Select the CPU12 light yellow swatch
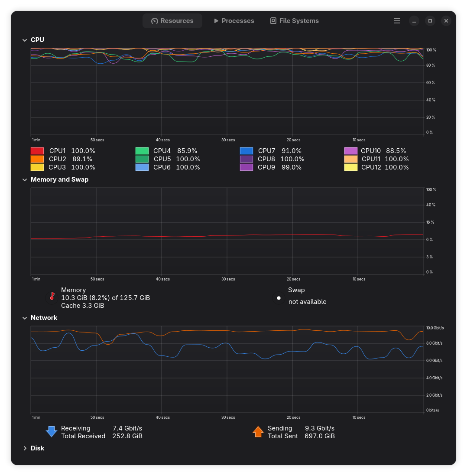Screen dimensions: 467x476 (x=351, y=167)
